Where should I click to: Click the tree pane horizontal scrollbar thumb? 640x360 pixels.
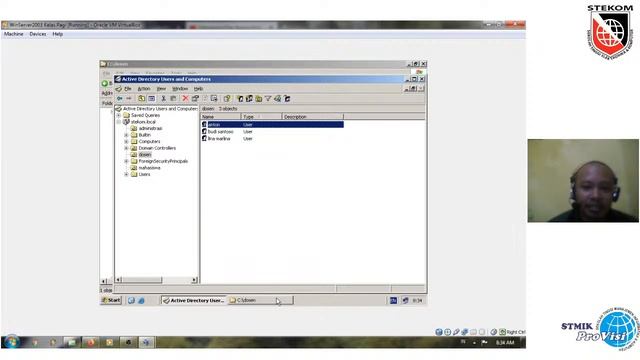[142, 280]
